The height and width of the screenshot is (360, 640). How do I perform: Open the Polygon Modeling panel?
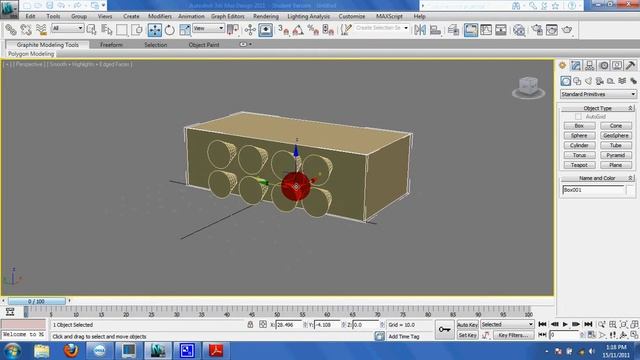coord(31,54)
